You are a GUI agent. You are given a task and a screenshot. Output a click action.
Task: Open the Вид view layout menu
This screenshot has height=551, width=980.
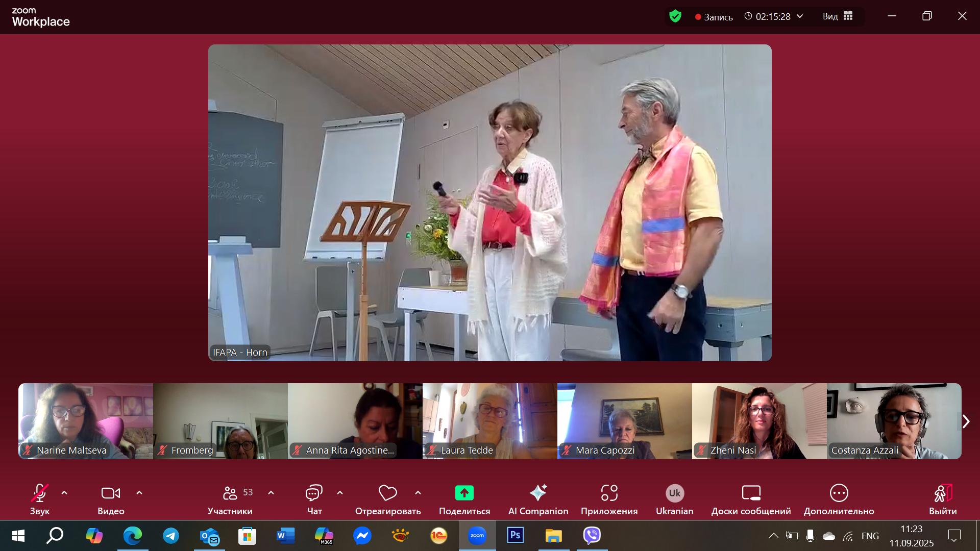point(837,16)
